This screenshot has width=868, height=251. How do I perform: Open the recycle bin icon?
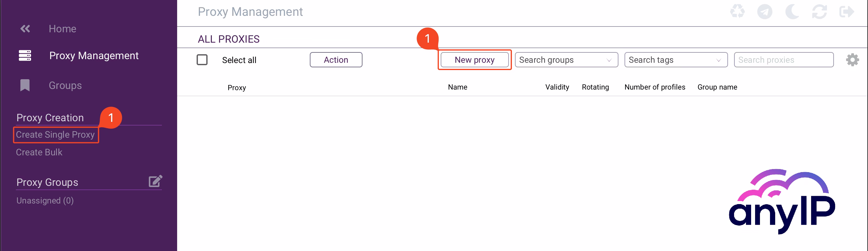(x=737, y=12)
